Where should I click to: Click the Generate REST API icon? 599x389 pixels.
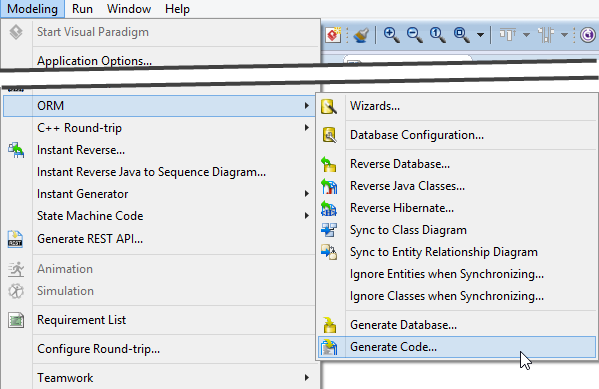click(x=16, y=239)
